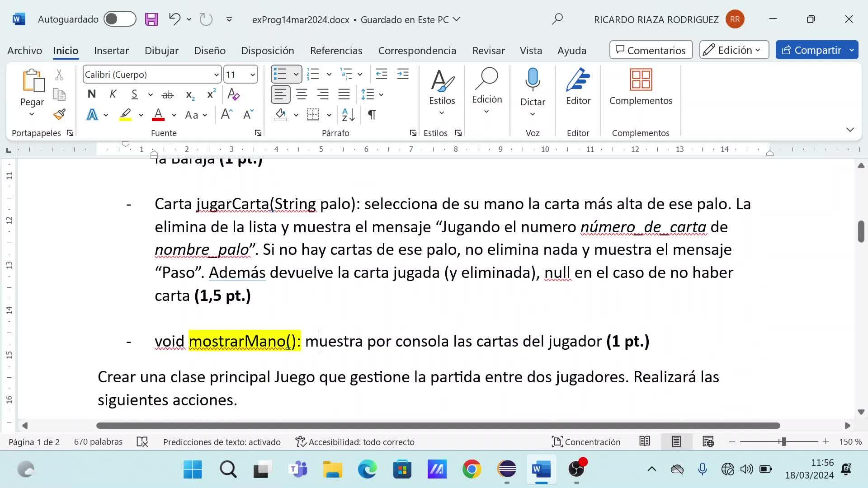Viewport: 868px width, 488px height.
Task: Open Dictar microphone tool
Action: click(533, 80)
